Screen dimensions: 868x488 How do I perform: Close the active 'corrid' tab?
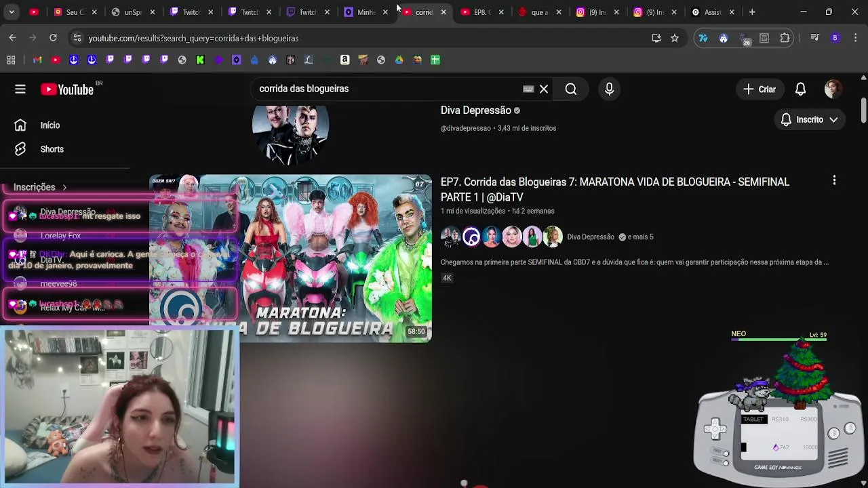click(x=443, y=12)
